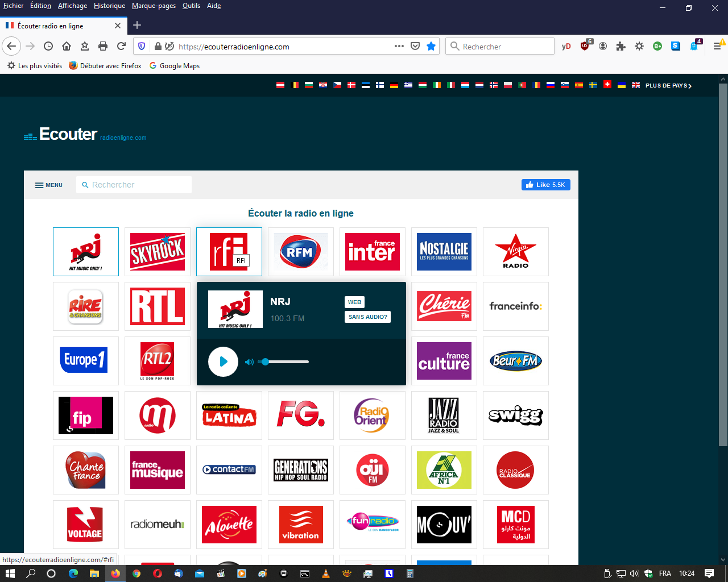Select the RTL2 radio tile
728x582 pixels.
[x=158, y=361]
